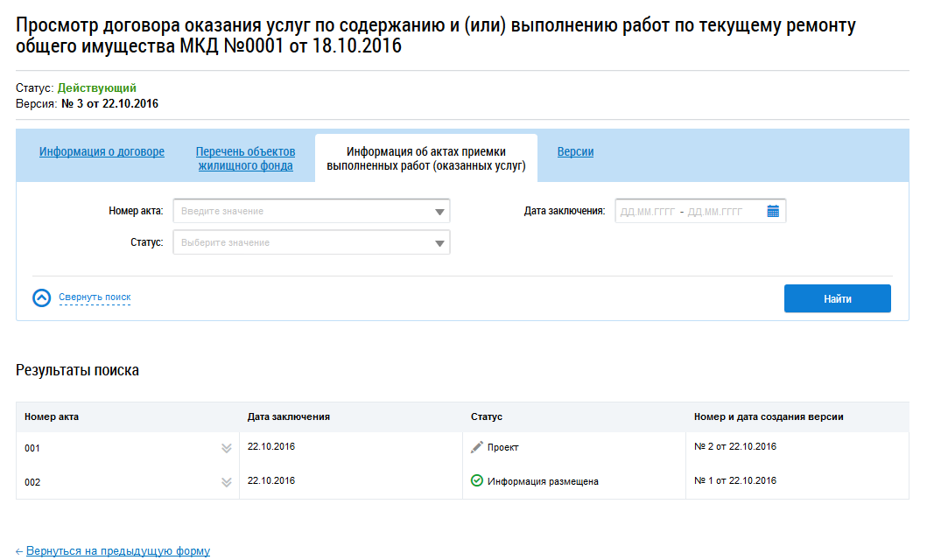Click into the Дата заключения start date field
This screenshot has width=927, height=560.
coord(647,212)
